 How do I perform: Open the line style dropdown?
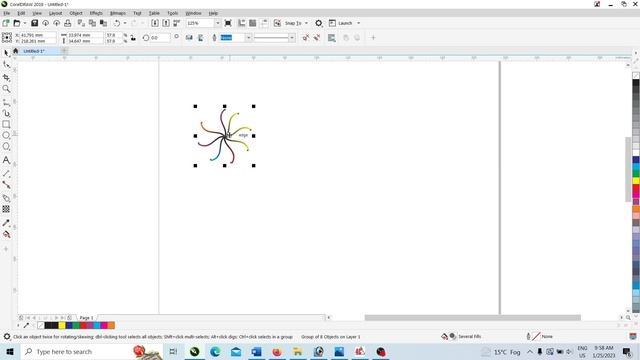(292, 38)
